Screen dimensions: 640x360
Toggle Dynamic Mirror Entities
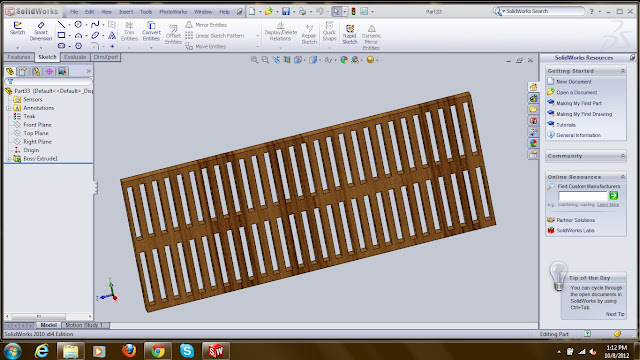click(371, 37)
